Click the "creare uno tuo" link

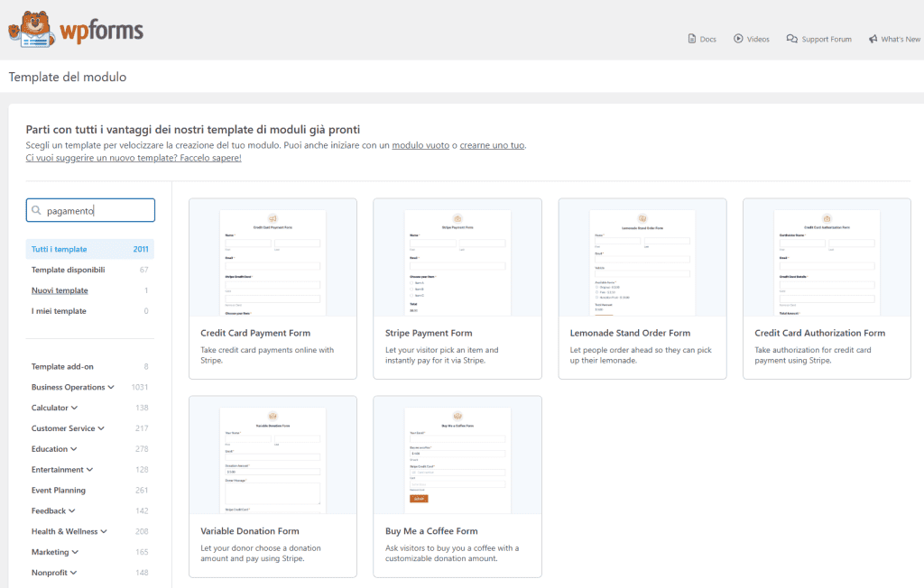coord(491,144)
